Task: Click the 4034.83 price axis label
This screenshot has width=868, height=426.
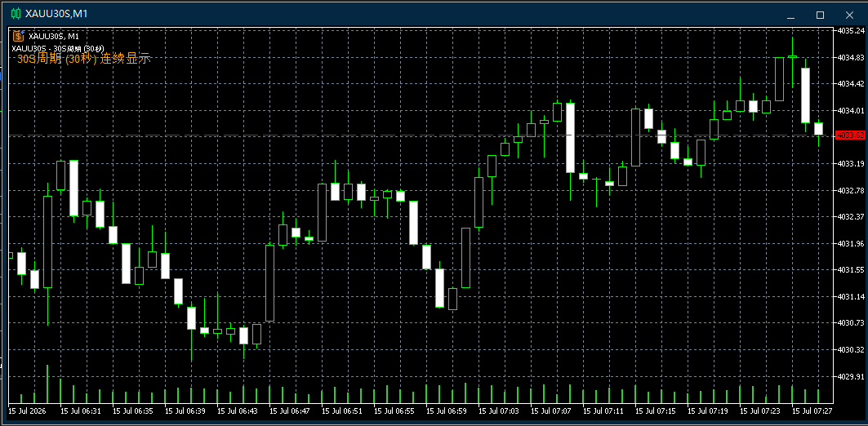Action: point(851,58)
